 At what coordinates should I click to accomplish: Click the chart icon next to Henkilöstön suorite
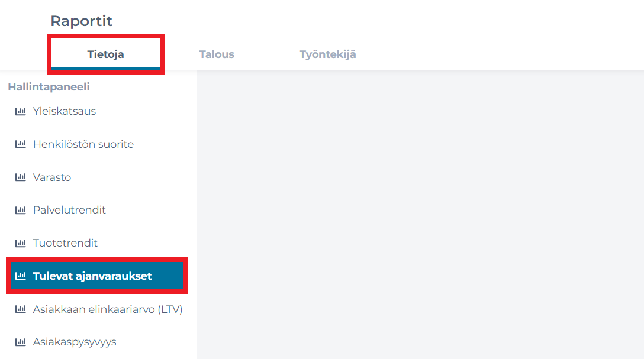[21, 144]
